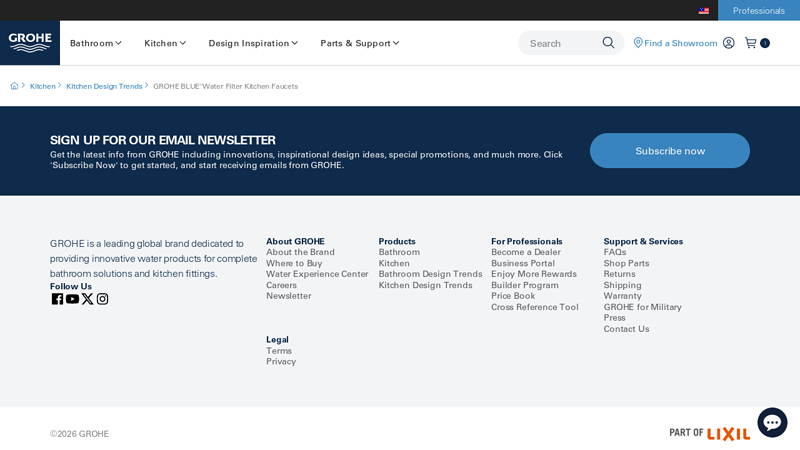800x450 pixels.
Task: Click the US flag region icon
Action: [x=704, y=11]
